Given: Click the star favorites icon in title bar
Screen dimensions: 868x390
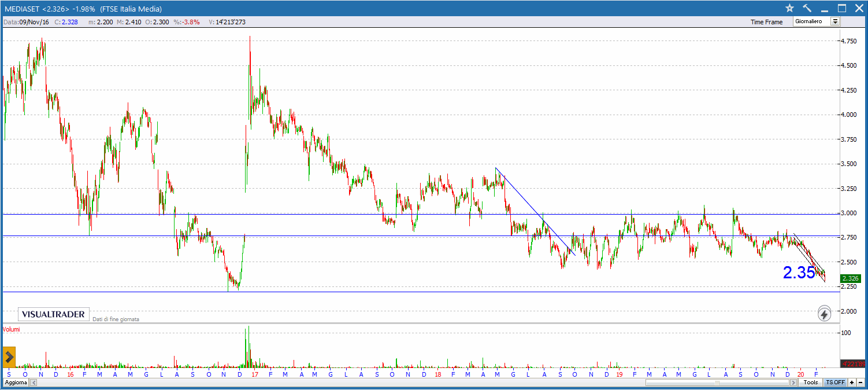Looking at the screenshot, I should tap(790, 8).
